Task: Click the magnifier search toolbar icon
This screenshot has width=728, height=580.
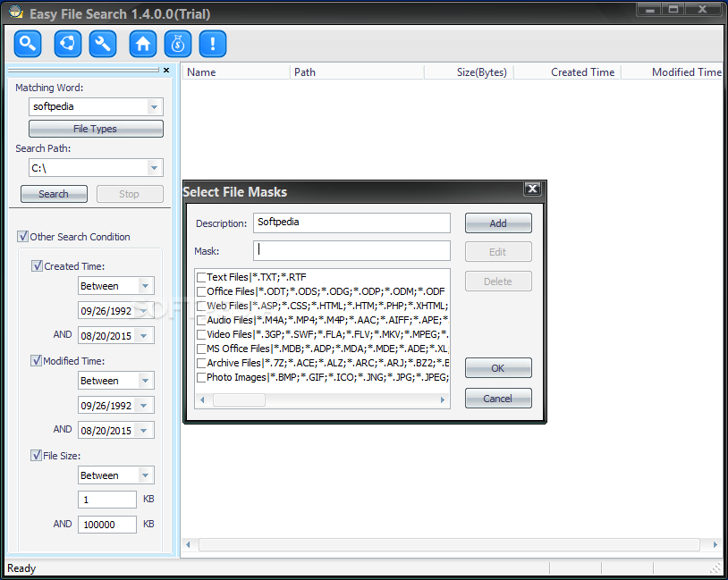Action: tap(28, 44)
